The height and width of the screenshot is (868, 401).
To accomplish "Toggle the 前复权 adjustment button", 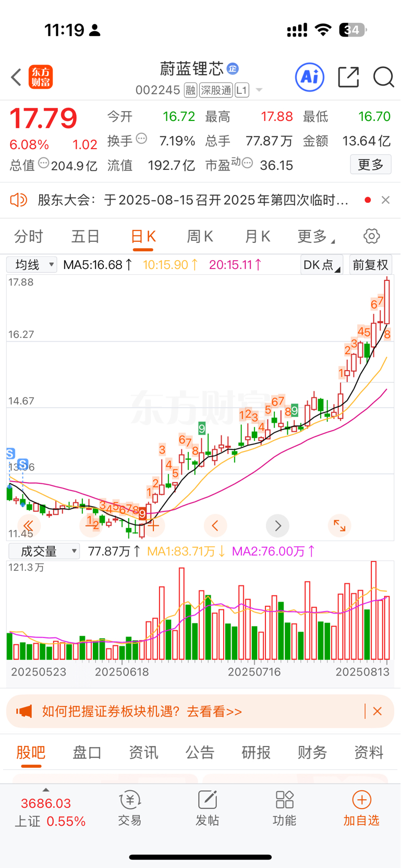I will 371,265.
